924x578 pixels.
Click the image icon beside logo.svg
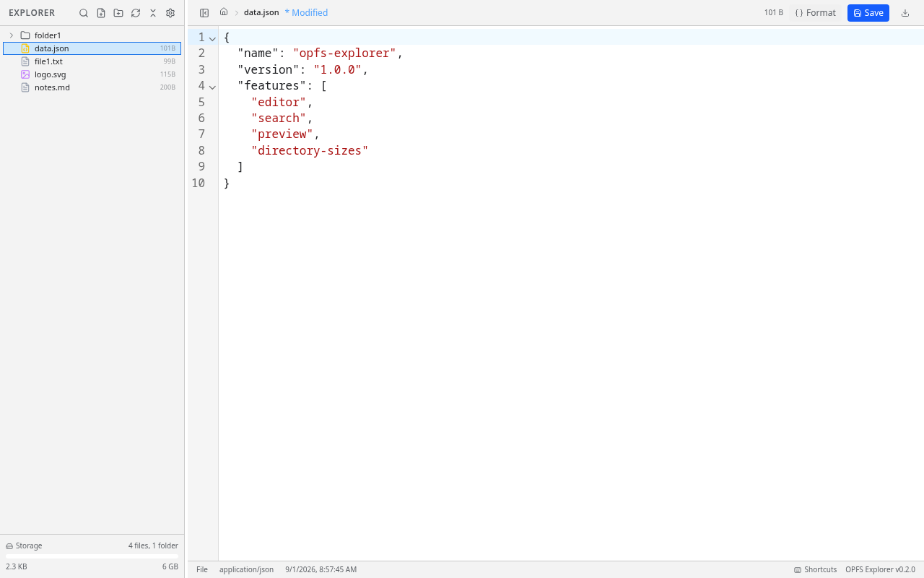pos(25,74)
